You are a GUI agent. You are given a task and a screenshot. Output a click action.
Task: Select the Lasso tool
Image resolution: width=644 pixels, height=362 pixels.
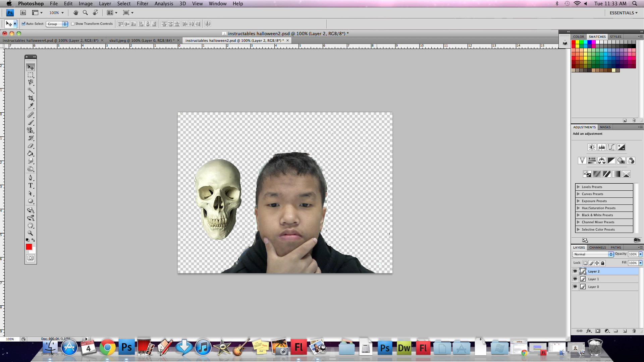[x=31, y=82]
